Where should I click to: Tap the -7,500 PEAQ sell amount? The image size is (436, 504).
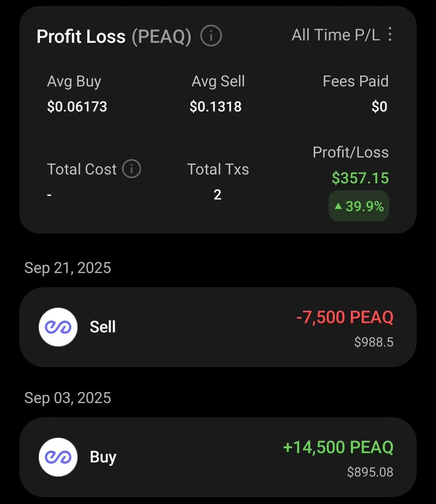click(344, 317)
